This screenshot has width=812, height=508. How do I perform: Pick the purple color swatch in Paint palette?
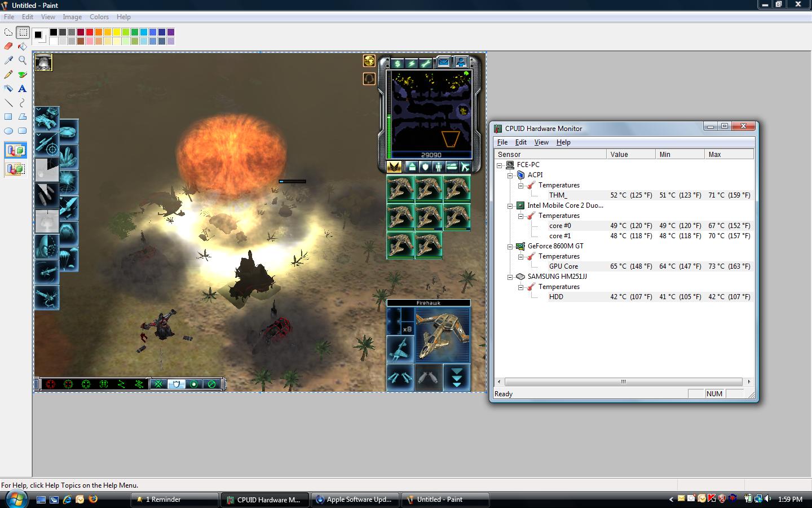click(x=171, y=32)
